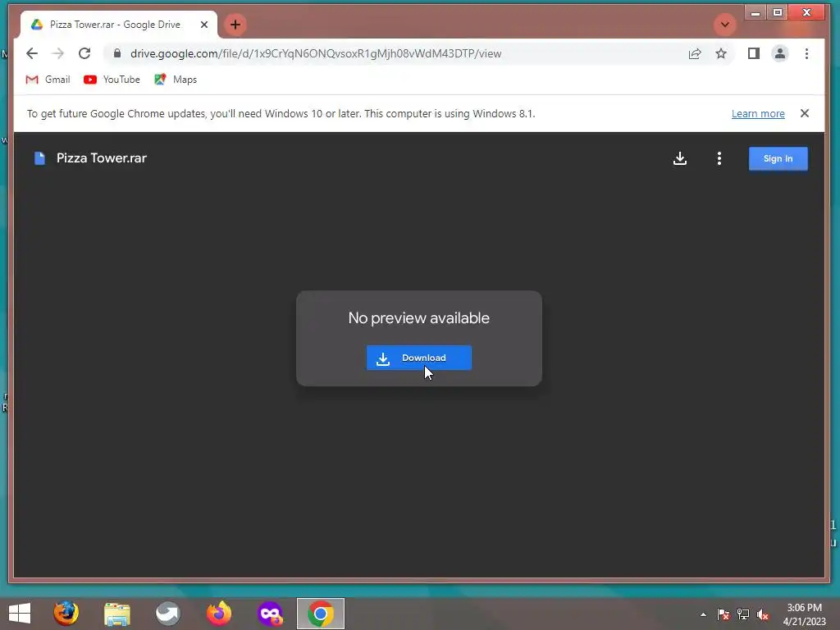The image size is (840, 630).
Task: Bookmark this tab with the star icon
Action: [721, 53]
